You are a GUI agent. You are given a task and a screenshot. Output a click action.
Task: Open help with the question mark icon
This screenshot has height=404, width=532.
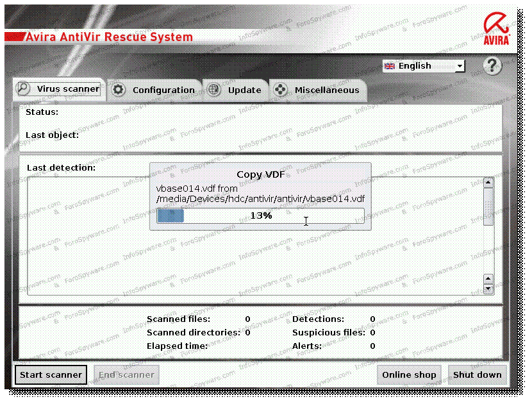(492, 66)
